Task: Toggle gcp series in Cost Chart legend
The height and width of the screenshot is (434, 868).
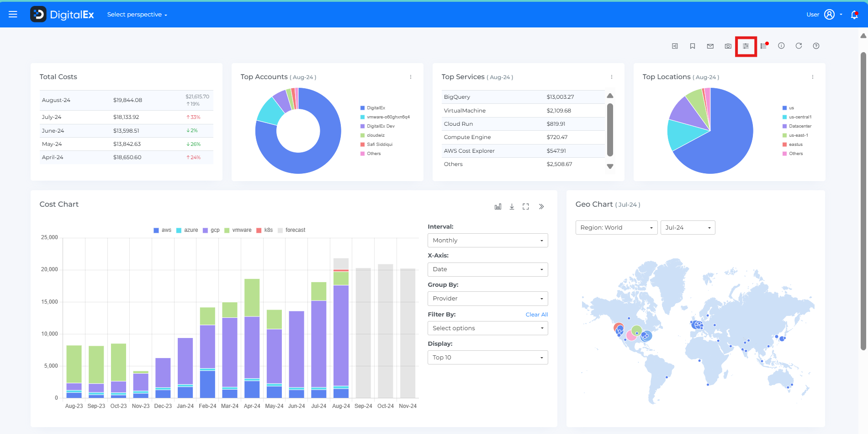Action: coord(211,230)
